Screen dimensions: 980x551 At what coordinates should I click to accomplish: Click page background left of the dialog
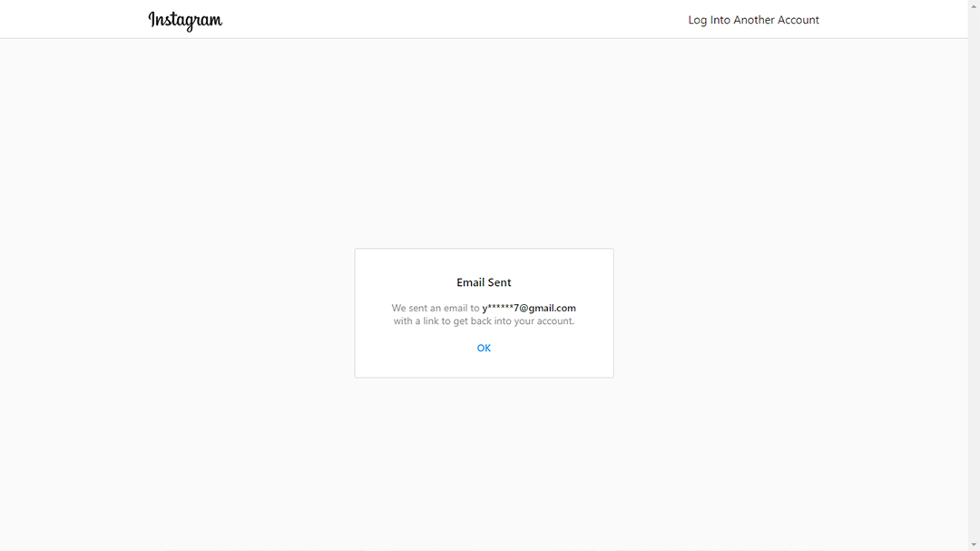181,313
